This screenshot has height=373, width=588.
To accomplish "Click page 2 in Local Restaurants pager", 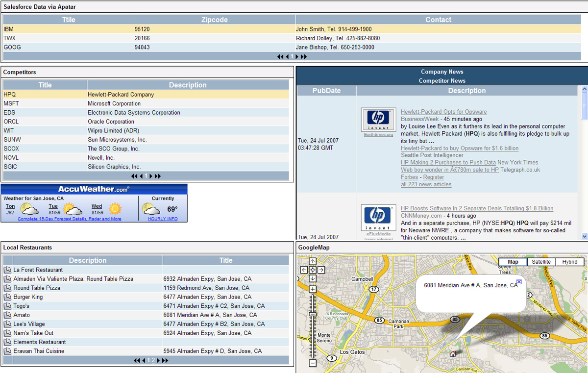I will 153,360.
